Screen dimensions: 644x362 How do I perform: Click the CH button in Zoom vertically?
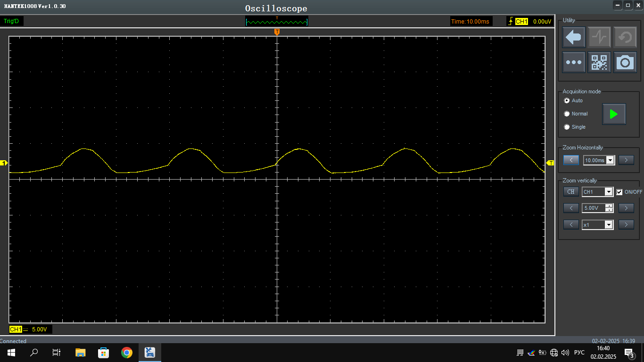(571, 192)
